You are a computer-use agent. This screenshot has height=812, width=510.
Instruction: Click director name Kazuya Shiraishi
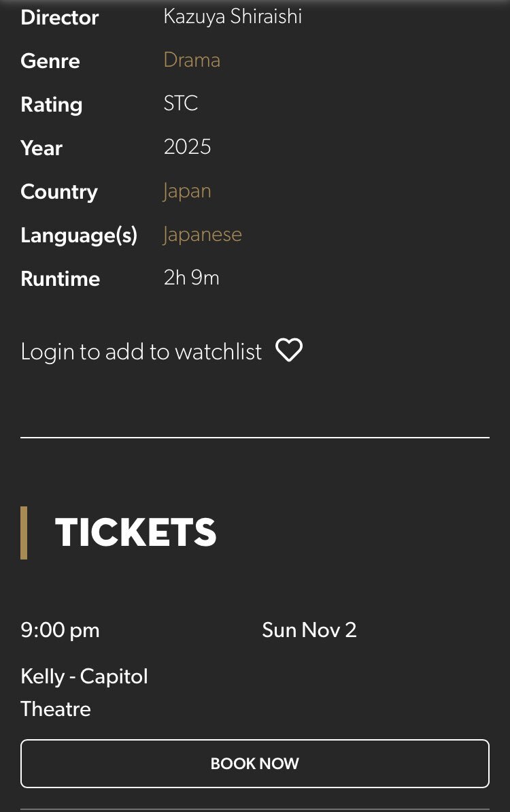click(233, 16)
